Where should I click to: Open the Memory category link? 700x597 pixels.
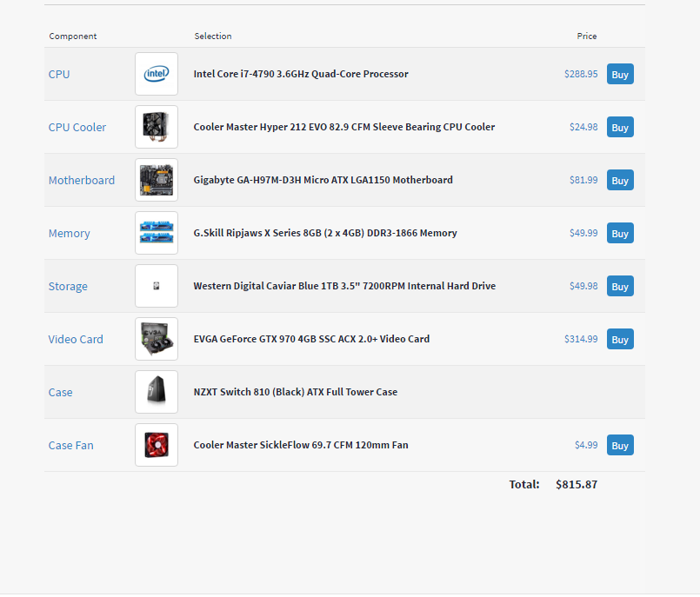pyautogui.click(x=70, y=234)
